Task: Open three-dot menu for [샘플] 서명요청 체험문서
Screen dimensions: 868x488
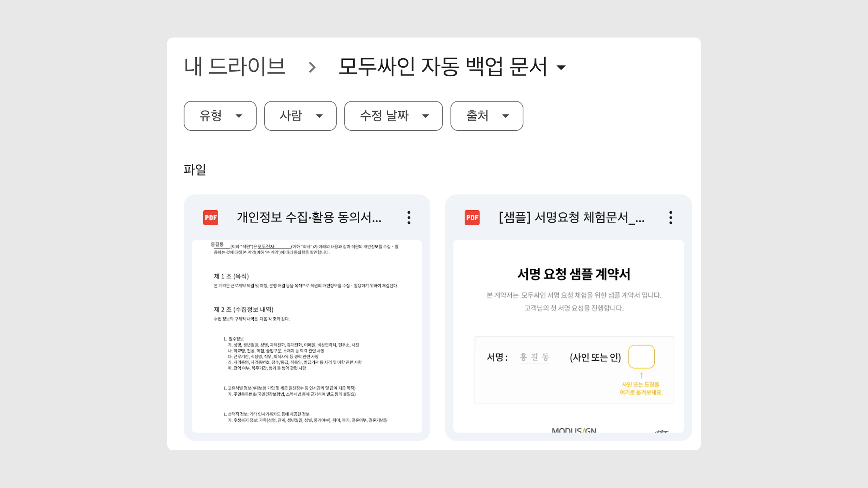Action: [x=670, y=218]
